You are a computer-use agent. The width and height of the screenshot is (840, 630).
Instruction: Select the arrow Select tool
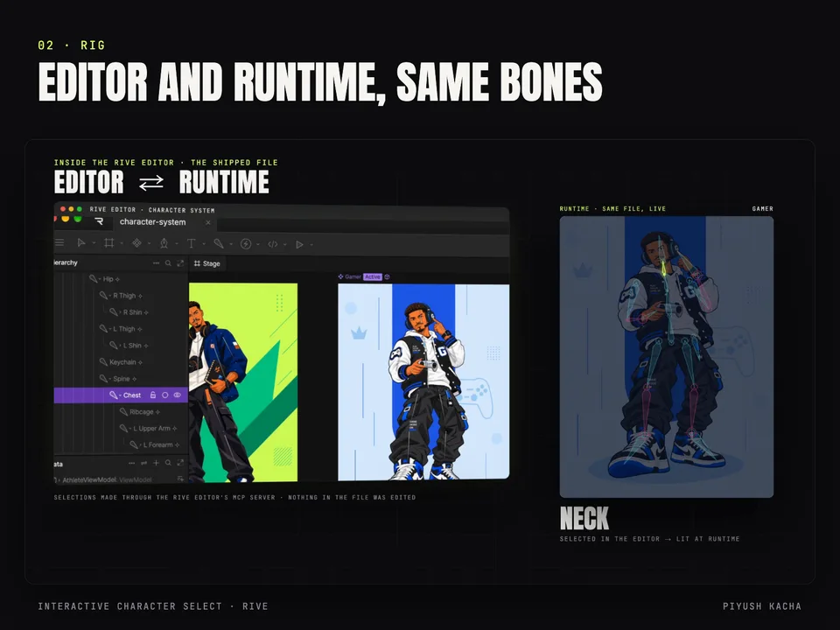pyautogui.click(x=81, y=243)
